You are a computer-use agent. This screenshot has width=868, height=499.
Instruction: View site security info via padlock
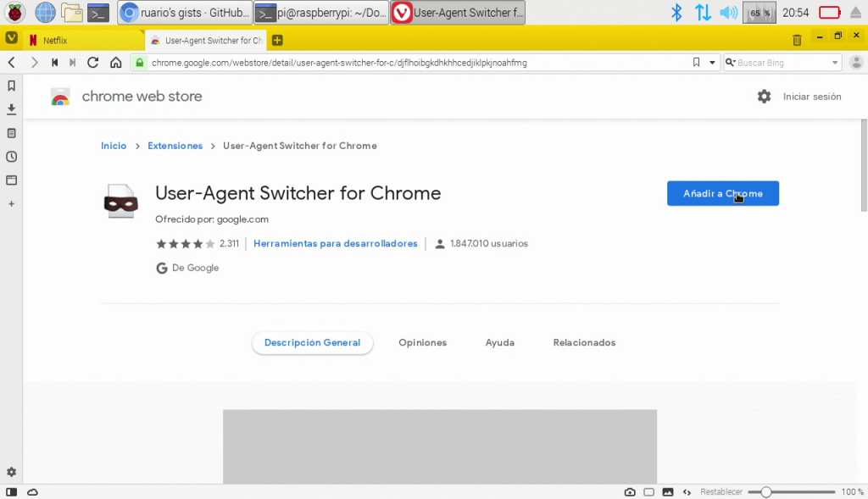coord(140,63)
